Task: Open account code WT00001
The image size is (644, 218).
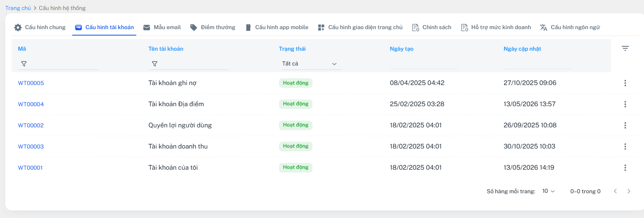Action: pyautogui.click(x=30, y=168)
